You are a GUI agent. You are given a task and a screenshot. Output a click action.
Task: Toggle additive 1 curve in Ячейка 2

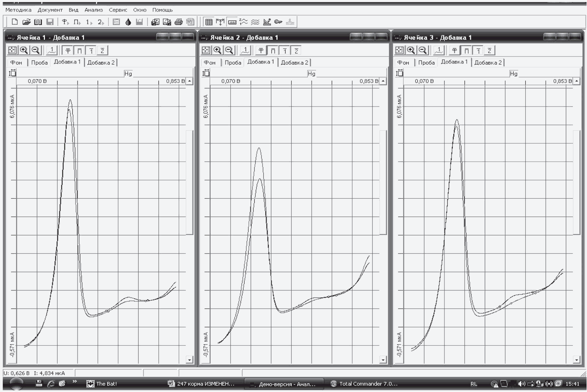[284, 50]
